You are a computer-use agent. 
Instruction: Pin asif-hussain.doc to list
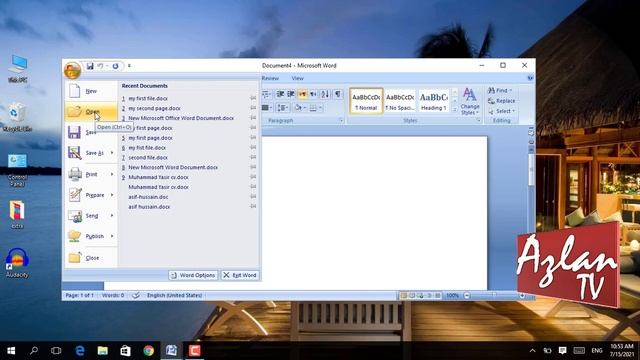point(253,197)
